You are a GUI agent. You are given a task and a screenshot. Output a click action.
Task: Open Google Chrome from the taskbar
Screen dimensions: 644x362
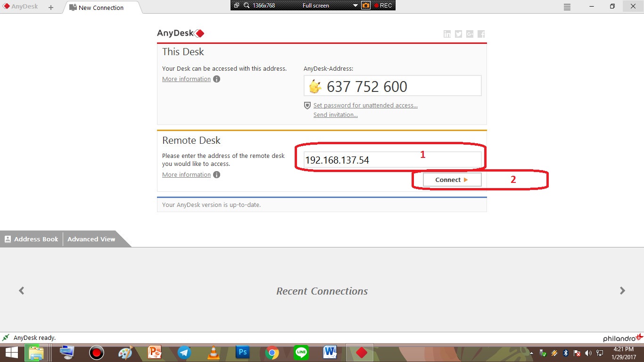pyautogui.click(x=272, y=353)
